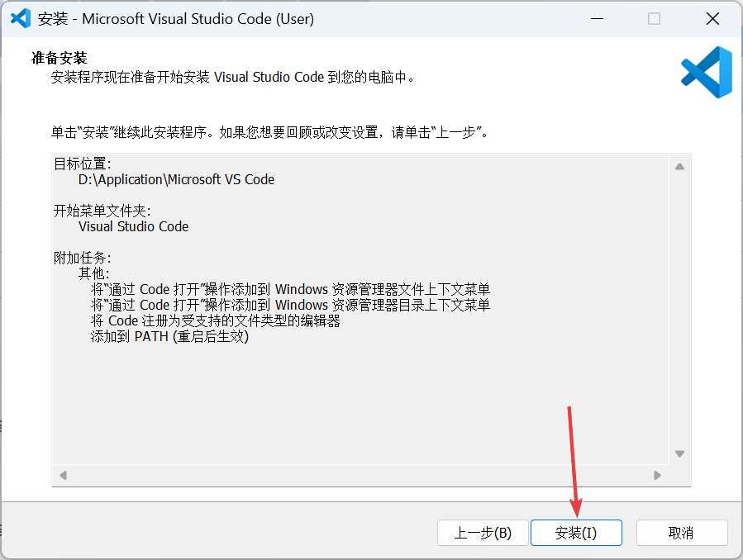This screenshot has width=743, height=560.
Task: Click the 目标位置: label
Action: tap(83, 164)
